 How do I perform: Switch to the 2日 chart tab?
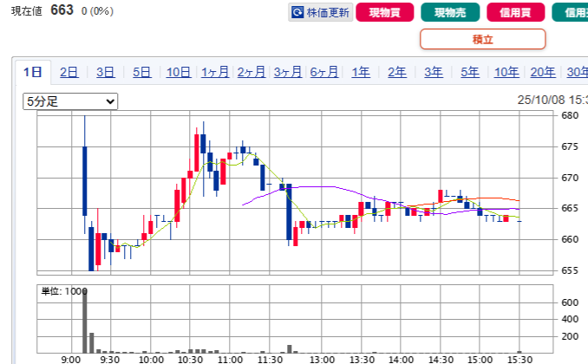click(69, 72)
